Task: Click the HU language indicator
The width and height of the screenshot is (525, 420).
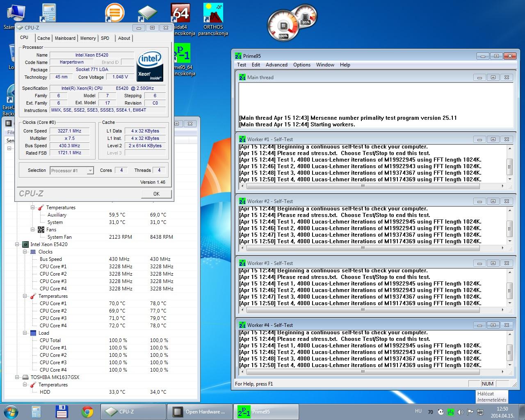Action: pyautogui.click(x=418, y=411)
